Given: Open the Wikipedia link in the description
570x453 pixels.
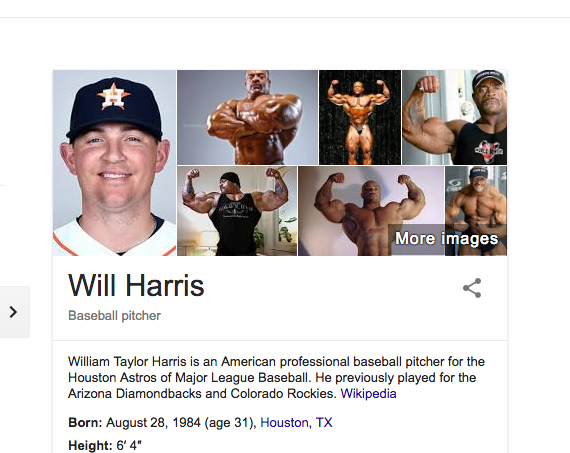Looking at the screenshot, I should (368, 394).
